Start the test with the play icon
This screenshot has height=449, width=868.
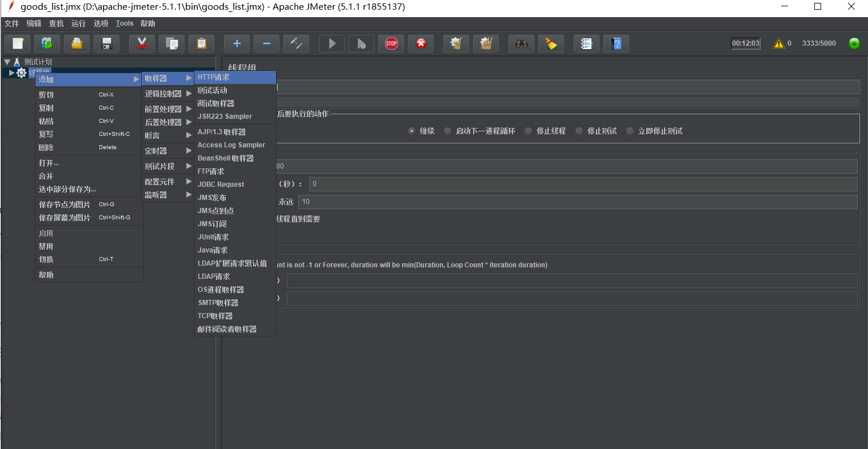coord(331,43)
